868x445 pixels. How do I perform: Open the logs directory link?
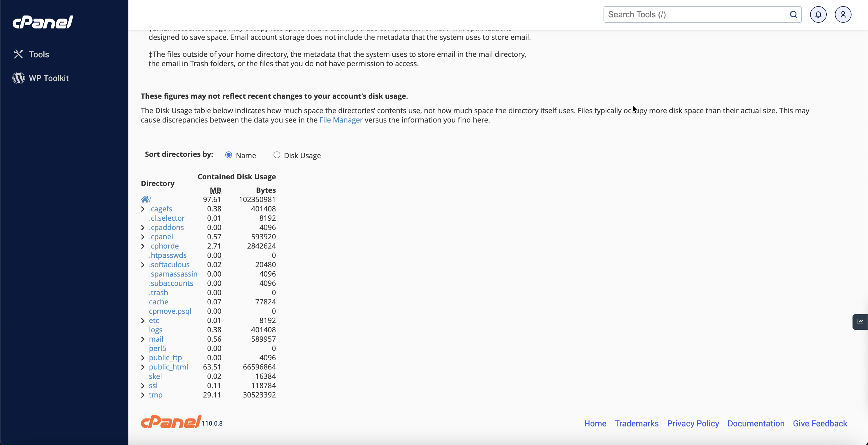(x=156, y=330)
